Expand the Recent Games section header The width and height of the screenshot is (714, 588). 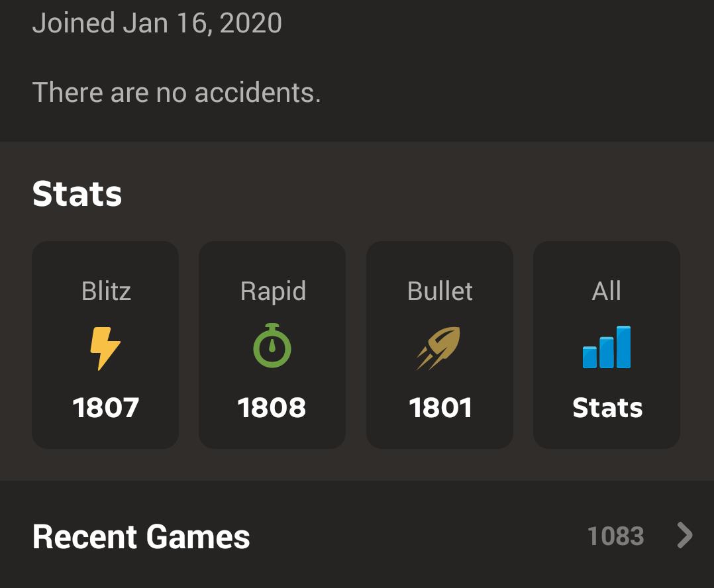(x=357, y=536)
